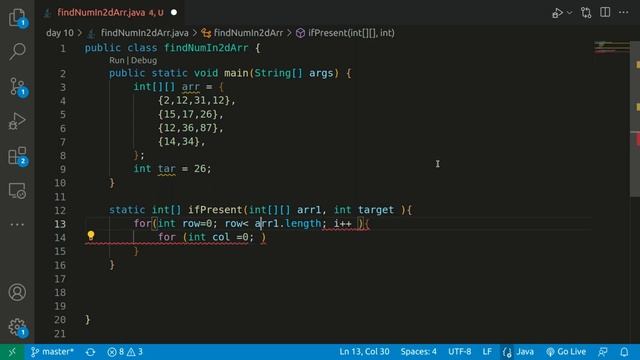
Task: Expand the run options dropdown arrow
Action: click(x=569, y=13)
